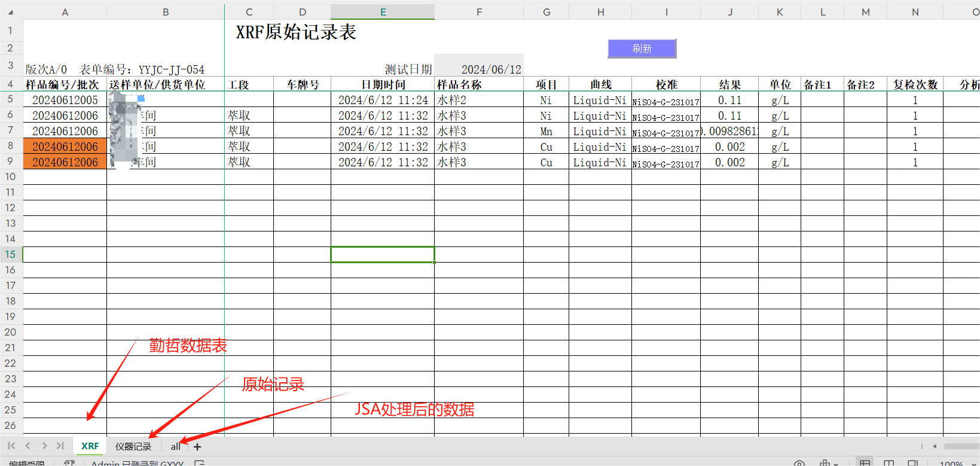Select column E header

383,12
